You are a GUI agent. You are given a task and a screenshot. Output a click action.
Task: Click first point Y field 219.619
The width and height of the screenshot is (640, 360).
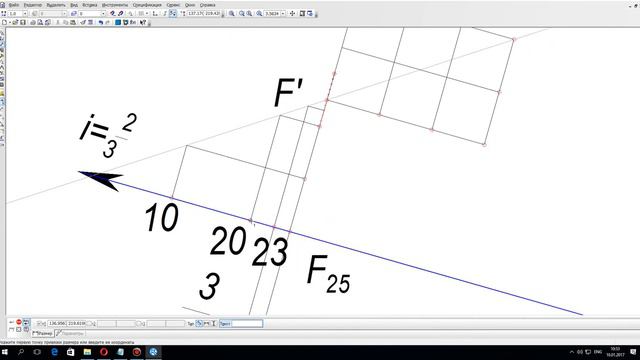coord(76,324)
